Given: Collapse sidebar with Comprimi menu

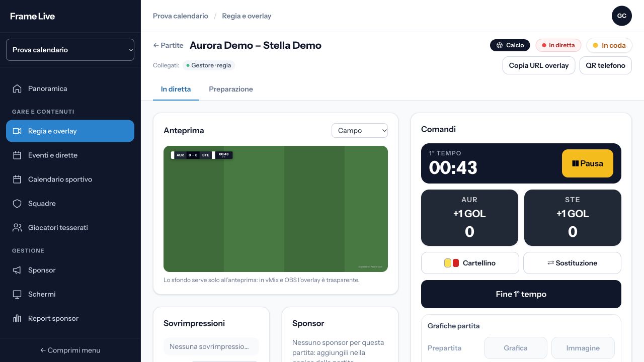Looking at the screenshot, I should (x=70, y=350).
